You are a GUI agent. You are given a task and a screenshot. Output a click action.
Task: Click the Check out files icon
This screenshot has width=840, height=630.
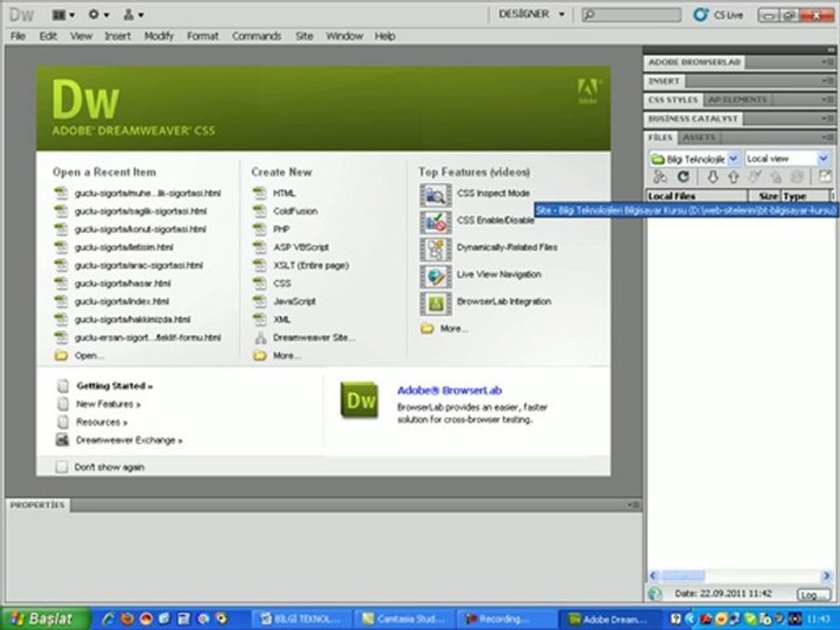(755, 177)
